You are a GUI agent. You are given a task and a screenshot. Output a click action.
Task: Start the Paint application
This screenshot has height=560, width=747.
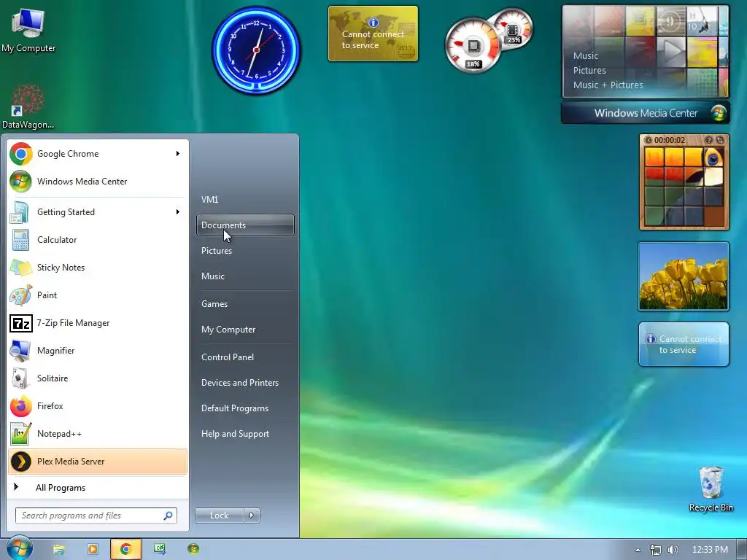pyautogui.click(x=98, y=295)
